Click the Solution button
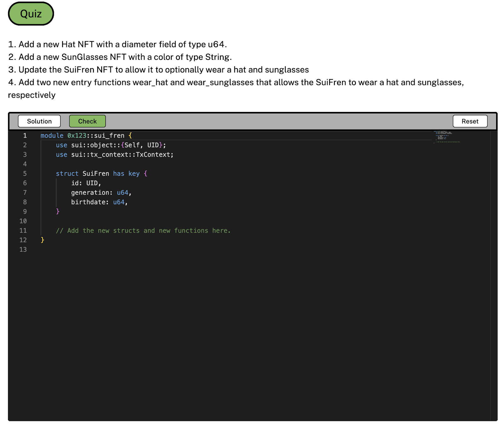The width and height of the screenshot is (504, 427). coord(39,121)
